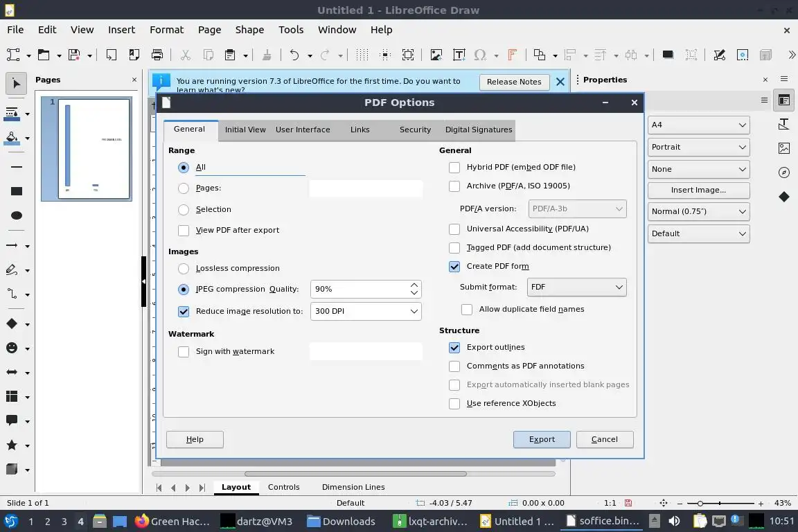Click the Insert Image toolbar icon
The width and height of the screenshot is (798, 532).
click(436, 55)
